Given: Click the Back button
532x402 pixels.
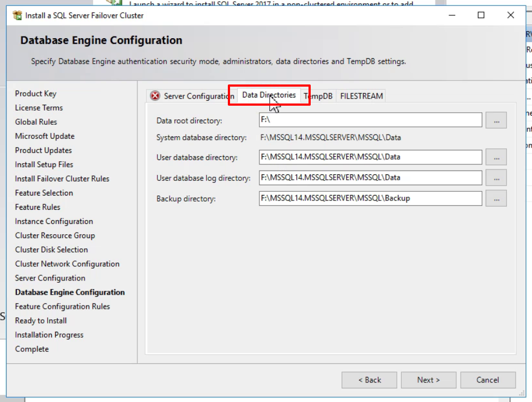Looking at the screenshot, I should 369,380.
